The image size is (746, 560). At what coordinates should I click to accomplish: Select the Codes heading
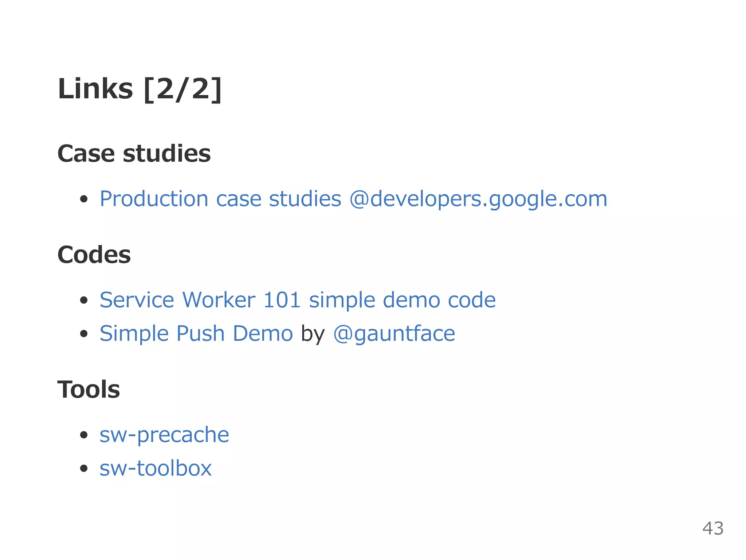click(x=94, y=255)
